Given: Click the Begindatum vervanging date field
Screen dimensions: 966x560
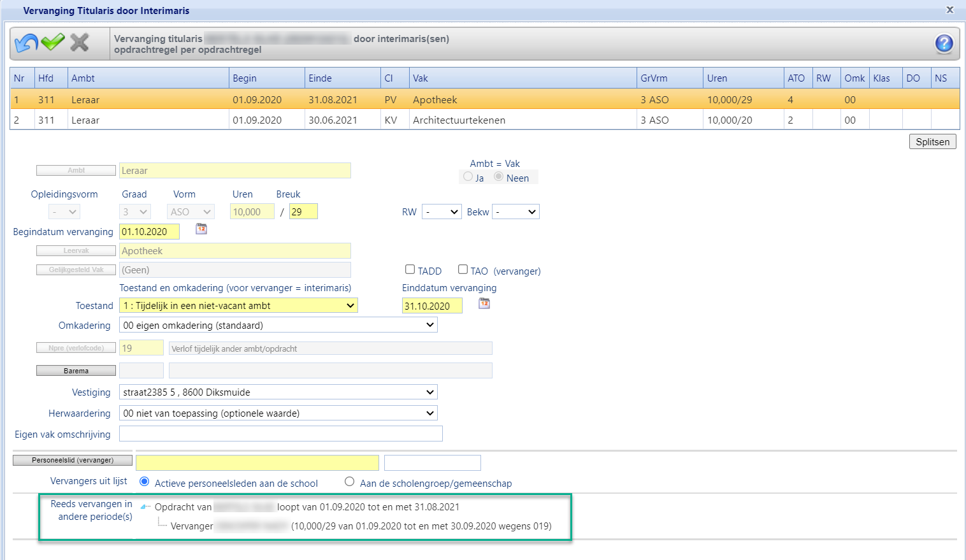Looking at the screenshot, I should pos(150,232).
